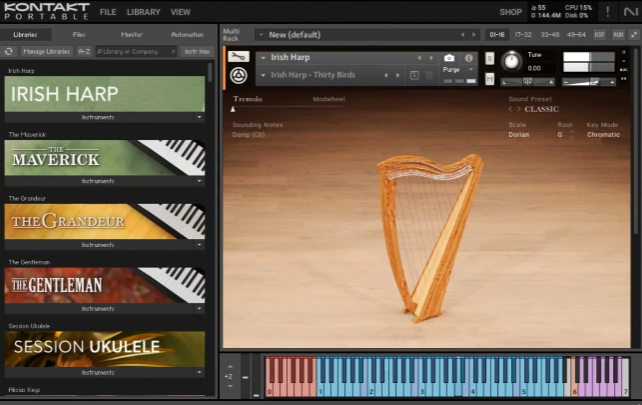
Task: Open the Thirty Birds snapshot dropdown
Action: (x=263, y=75)
